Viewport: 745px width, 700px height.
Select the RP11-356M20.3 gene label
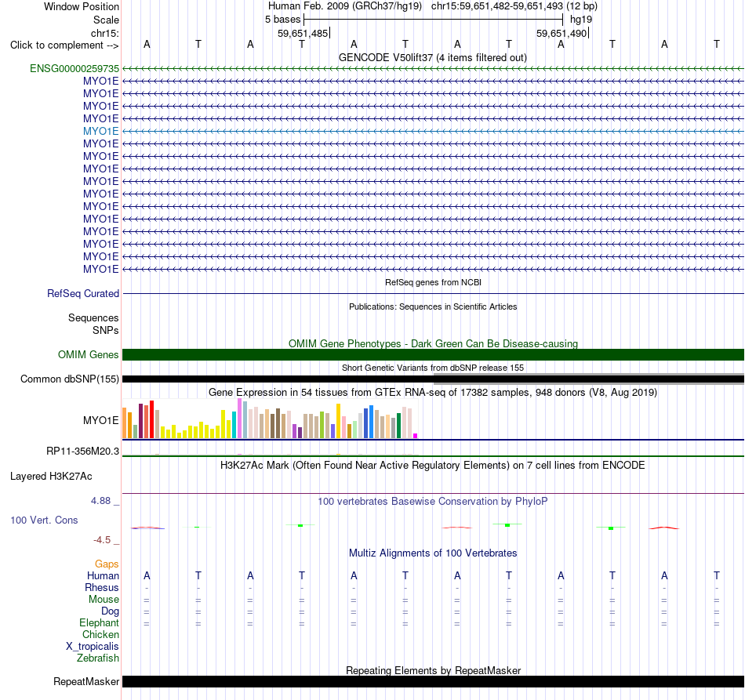coord(82,452)
